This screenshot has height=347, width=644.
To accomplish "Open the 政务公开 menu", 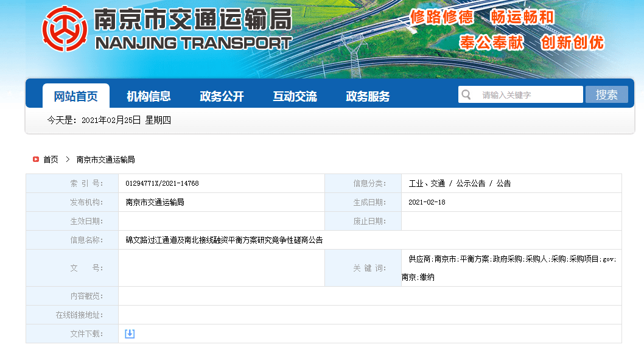I will click(x=222, y=96).
